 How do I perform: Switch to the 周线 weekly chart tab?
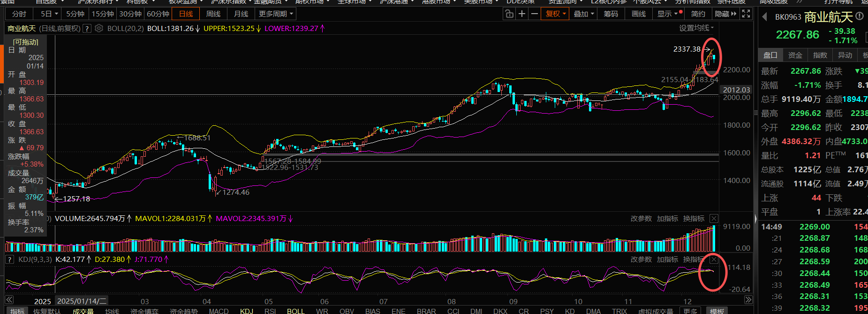tap(213, 14)
